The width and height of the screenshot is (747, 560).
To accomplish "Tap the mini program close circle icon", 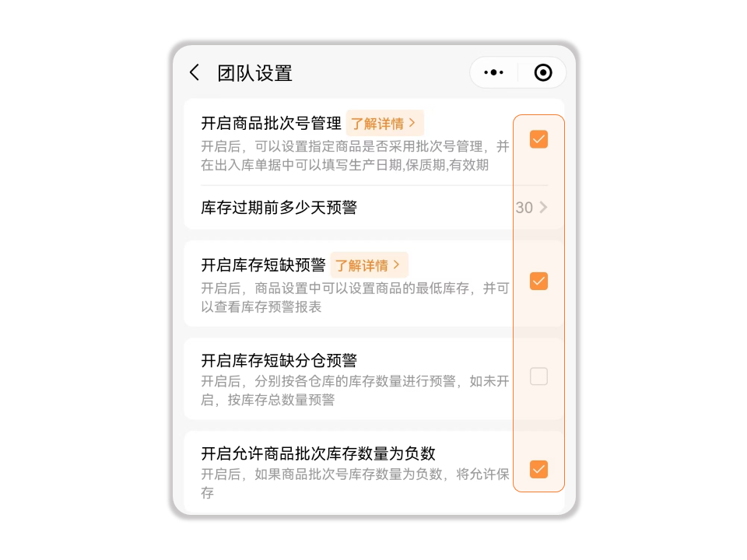I will (543, 73).
